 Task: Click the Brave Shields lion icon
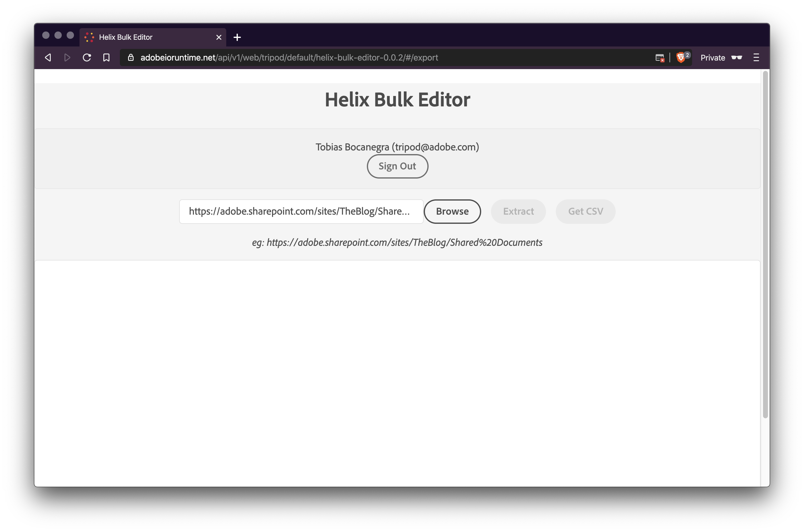pos(681,58)
